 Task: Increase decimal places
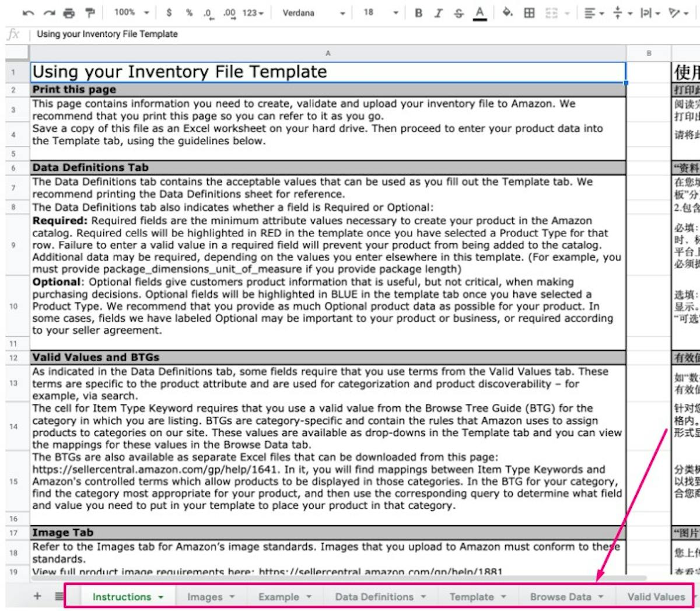(229, 13)
